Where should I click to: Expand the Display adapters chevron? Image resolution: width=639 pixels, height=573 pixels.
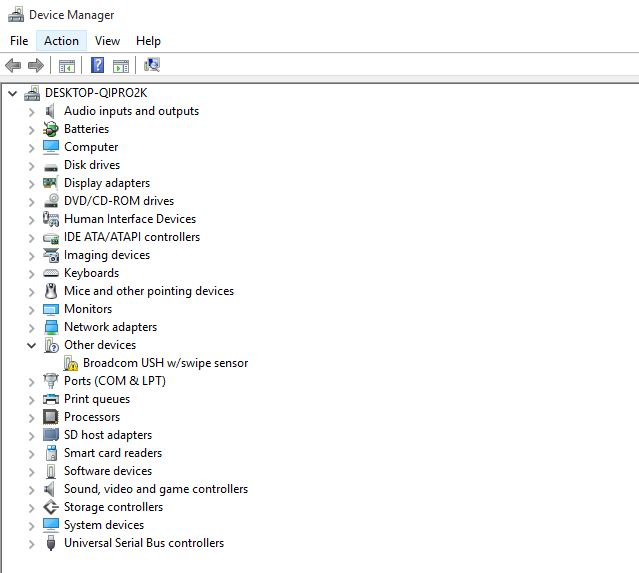click(x=31, y=184)
